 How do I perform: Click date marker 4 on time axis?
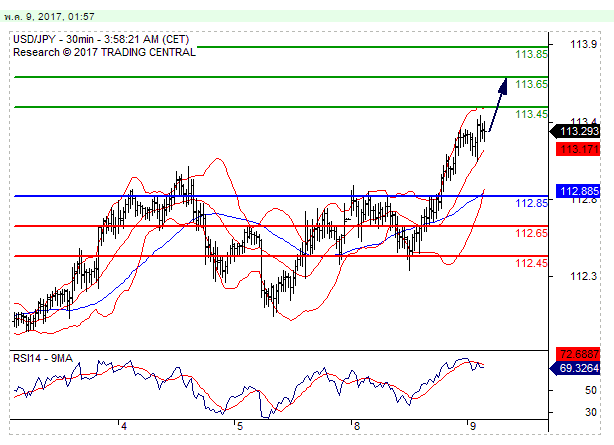coord(124,427)
